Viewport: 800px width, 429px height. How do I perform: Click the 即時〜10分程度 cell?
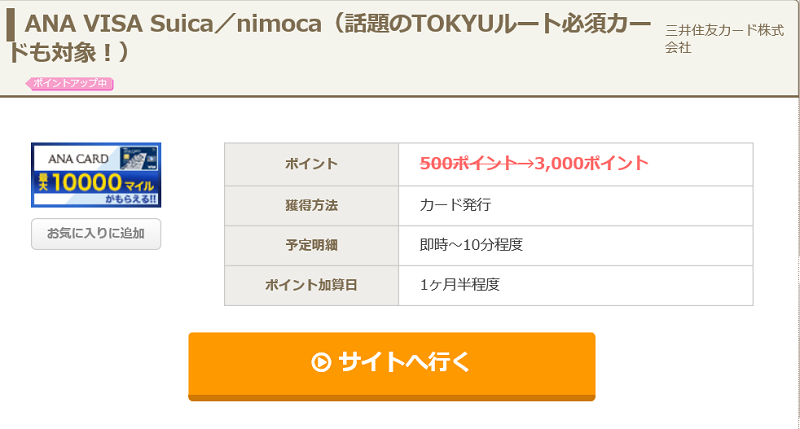click(x=576, y=245)
